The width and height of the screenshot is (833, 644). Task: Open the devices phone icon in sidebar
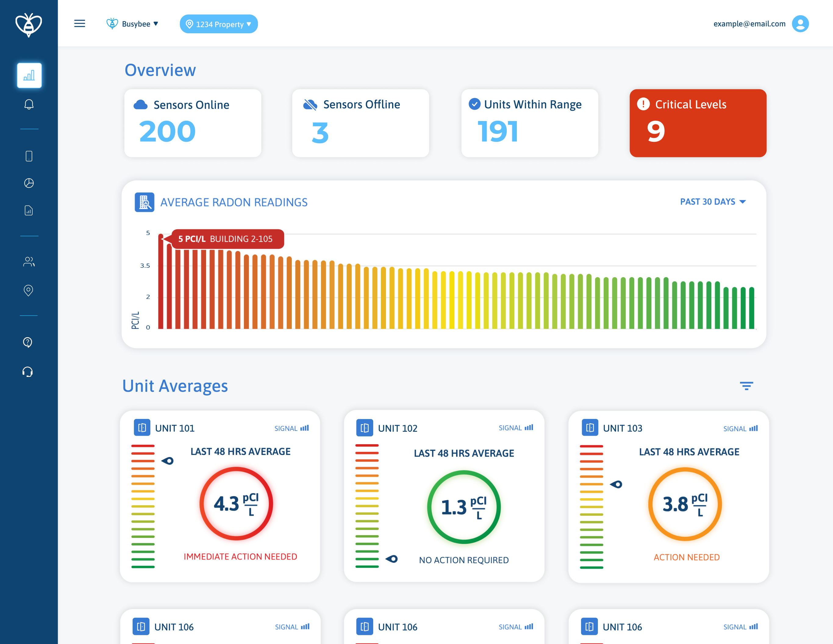coord(29,156)
